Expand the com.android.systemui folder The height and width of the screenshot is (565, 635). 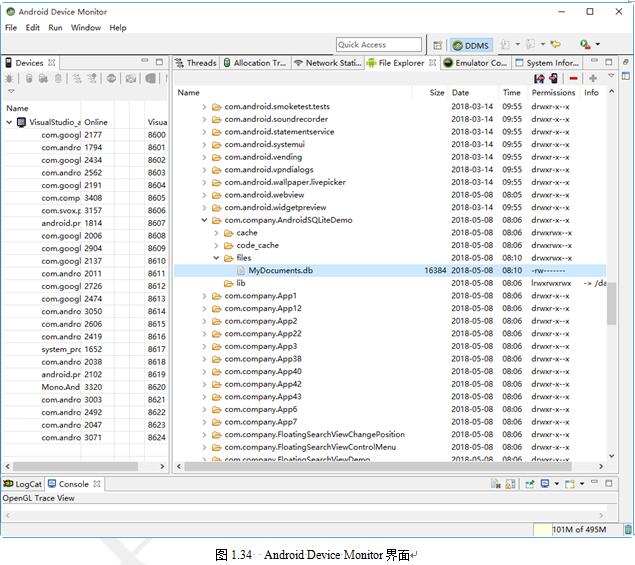205,144
